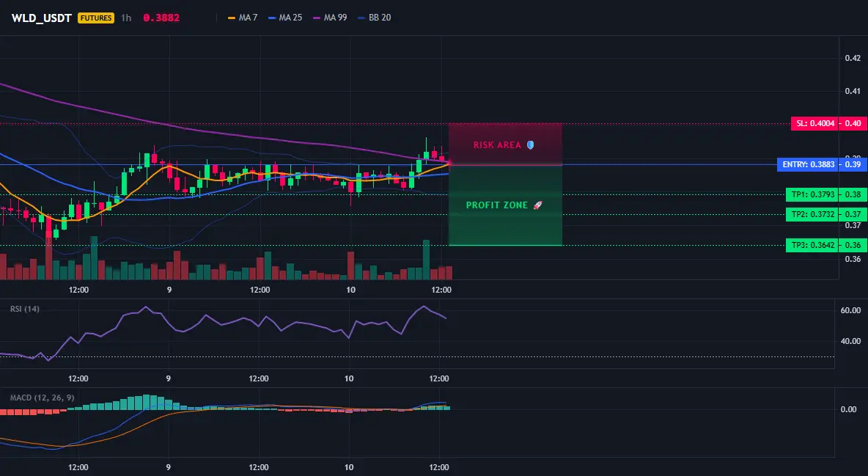Click the MACD (12, 26, 9) indicator label
Screen dimensions: 868x476
[42, 398]
